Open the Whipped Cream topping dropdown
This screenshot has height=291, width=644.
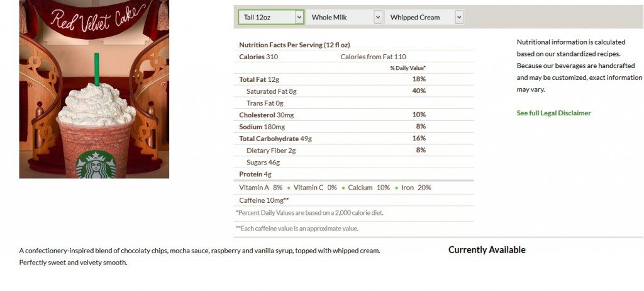coord(425,17)
